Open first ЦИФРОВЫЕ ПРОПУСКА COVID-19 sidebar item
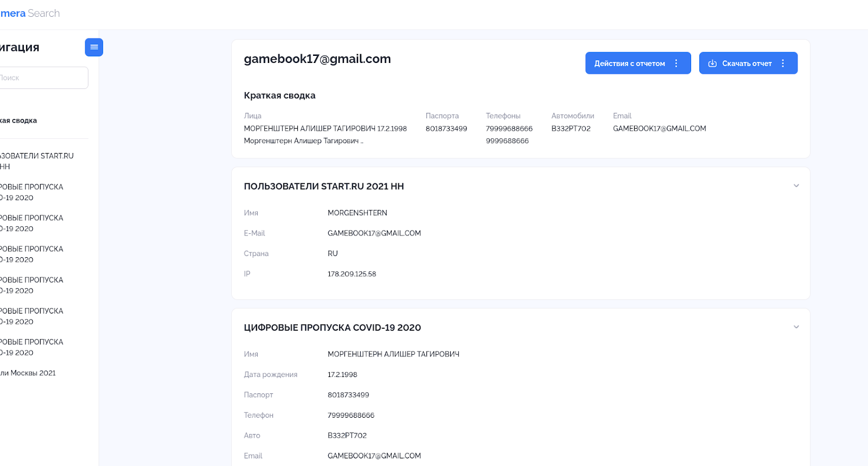 click(31, 192)
